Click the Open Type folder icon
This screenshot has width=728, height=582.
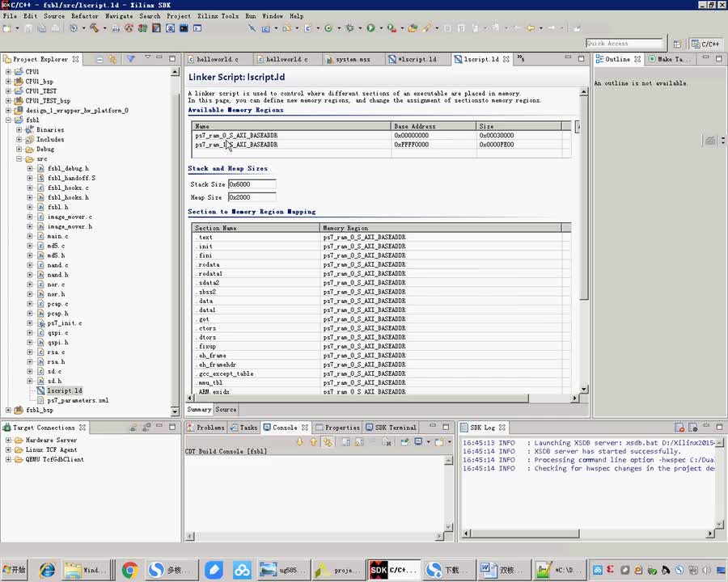[413, 28]
